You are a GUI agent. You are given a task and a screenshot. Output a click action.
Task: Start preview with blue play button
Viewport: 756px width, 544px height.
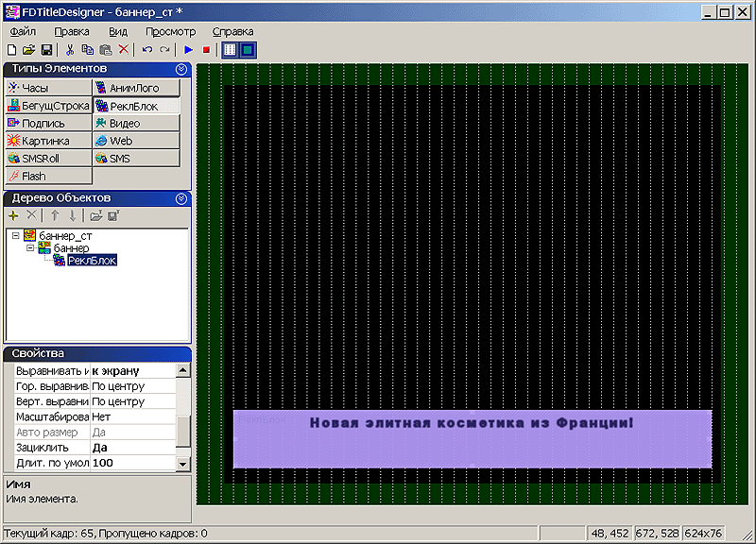(x=188, y=50)
